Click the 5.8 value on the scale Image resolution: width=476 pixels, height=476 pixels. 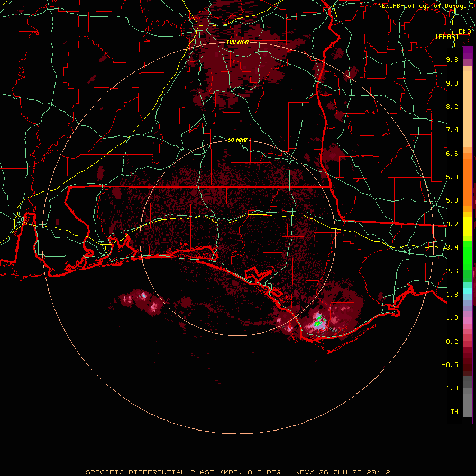coord(452,177)
